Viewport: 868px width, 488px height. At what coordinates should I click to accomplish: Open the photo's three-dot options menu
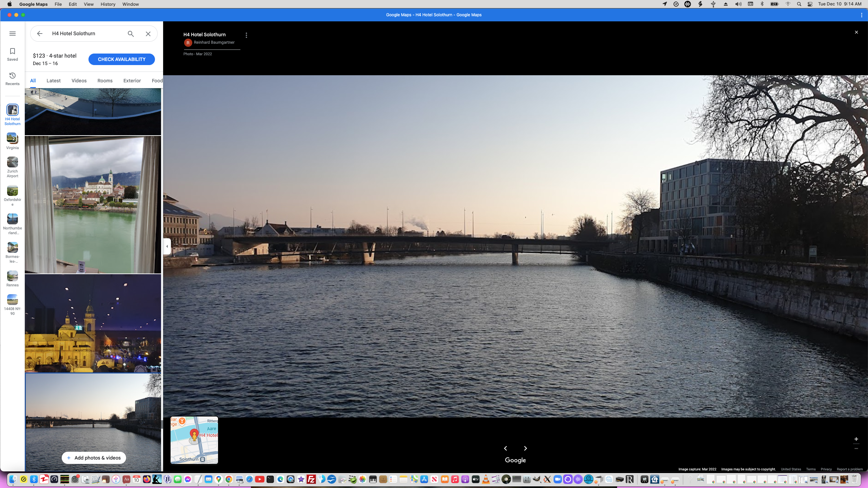point(246,35)
